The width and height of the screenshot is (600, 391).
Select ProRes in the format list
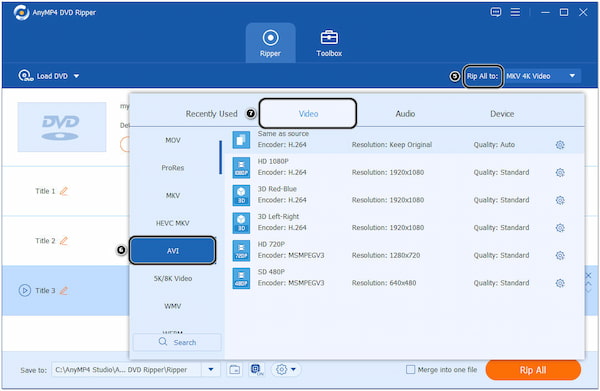click(173, 168)
